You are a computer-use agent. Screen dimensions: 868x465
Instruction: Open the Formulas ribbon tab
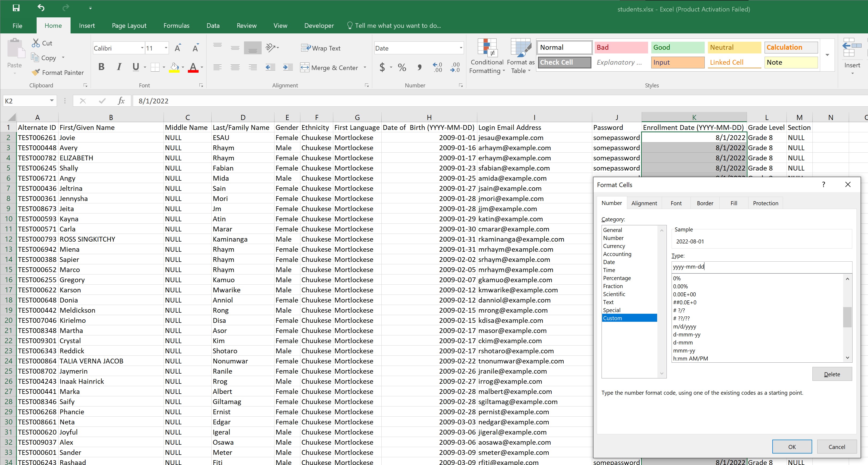176,26
